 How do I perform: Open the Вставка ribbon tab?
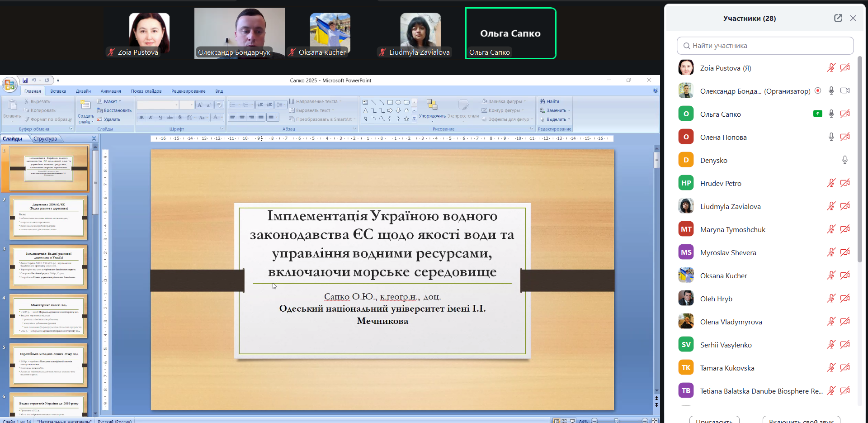58,91
